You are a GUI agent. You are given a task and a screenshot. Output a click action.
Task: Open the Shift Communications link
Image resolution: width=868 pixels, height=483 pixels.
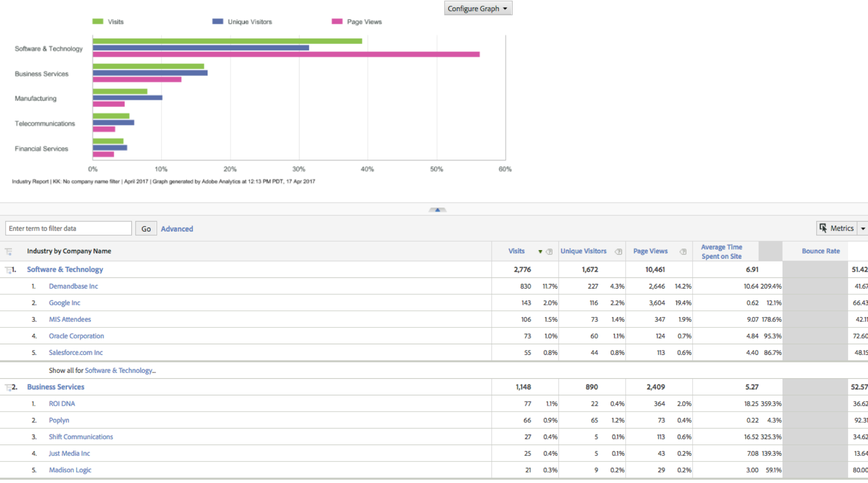point(81,437)
